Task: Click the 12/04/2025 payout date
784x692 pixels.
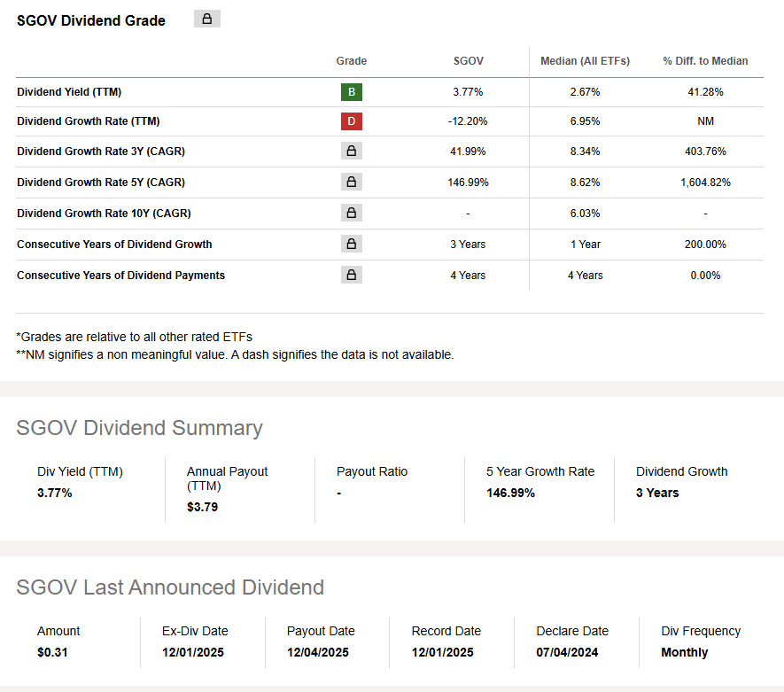Action: point(317,652)
